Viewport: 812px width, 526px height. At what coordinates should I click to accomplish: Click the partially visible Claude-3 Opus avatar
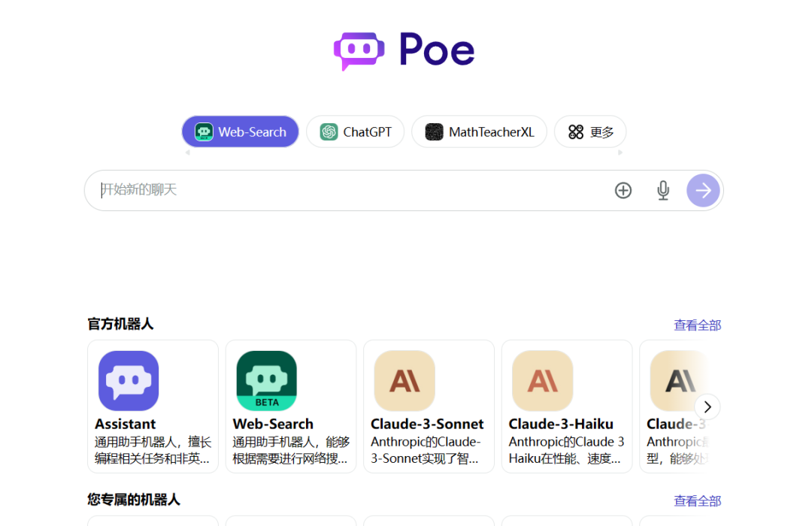[678, 380]
